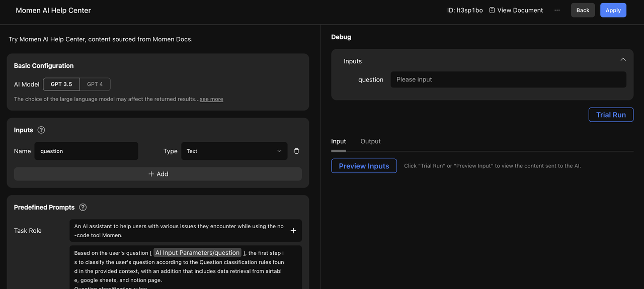Collapse the Debug Inputs panel chevron
The width and height of the screenshot is (644, 289).
(623, 59)
